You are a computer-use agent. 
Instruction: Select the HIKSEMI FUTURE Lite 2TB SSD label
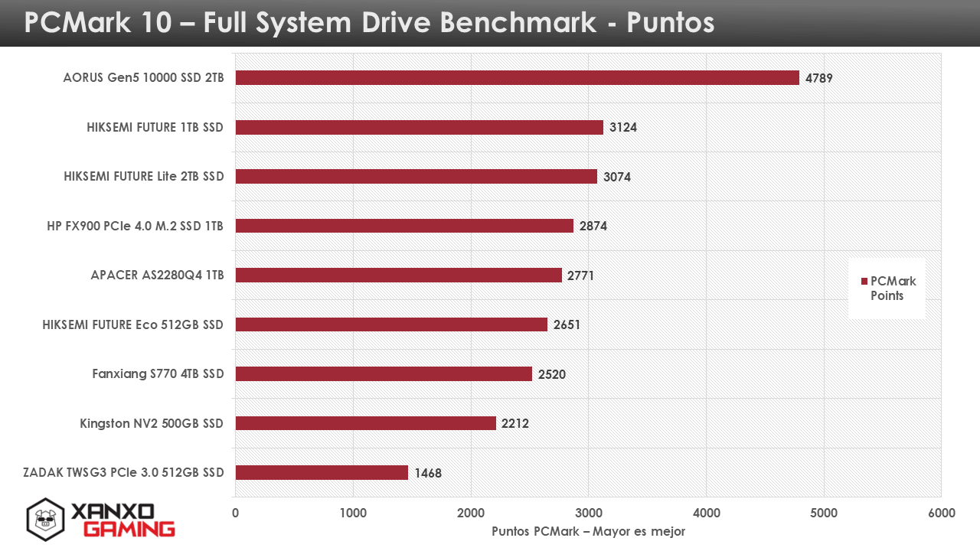click(x=144, y=177)
